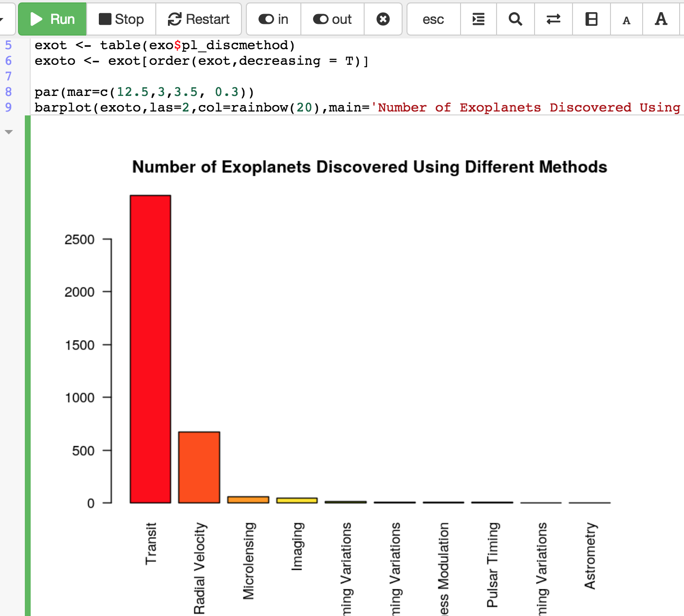Click line number 7 in gutter
This screenshot has height=616, width=684.
8,76
